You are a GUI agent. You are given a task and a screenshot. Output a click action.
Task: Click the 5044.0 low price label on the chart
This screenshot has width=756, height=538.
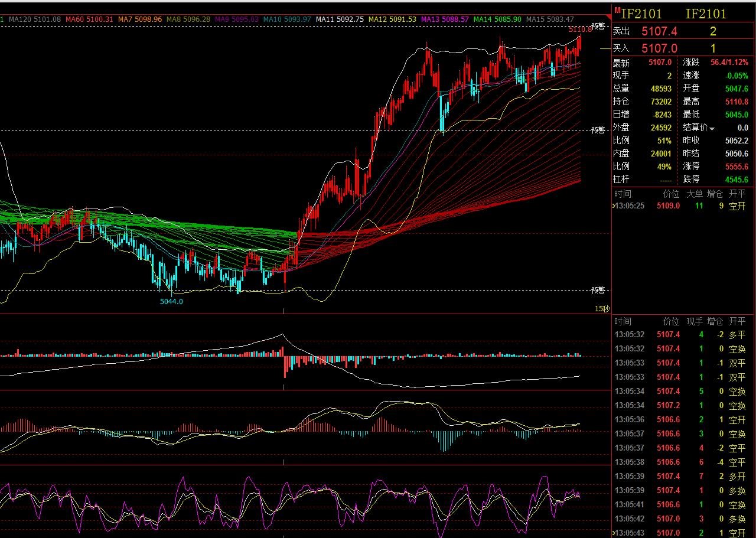[x=171, y=301]
